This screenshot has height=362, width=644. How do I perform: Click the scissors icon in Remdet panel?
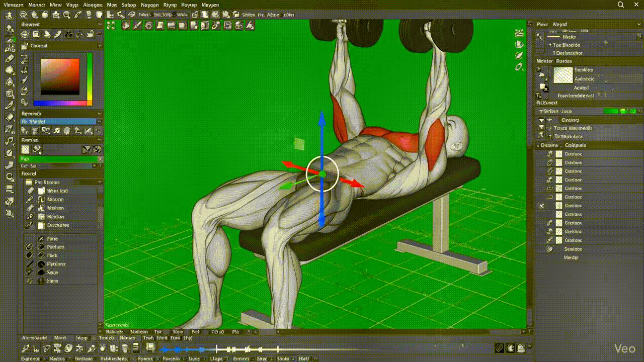coord(86,149)
